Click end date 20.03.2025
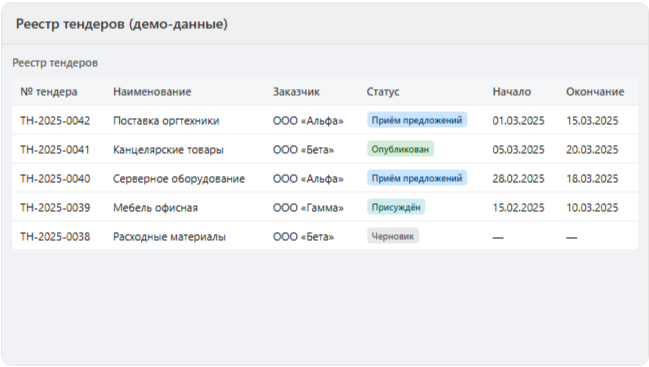This screenshot has width=649, height=367. (x=592, y=150)
